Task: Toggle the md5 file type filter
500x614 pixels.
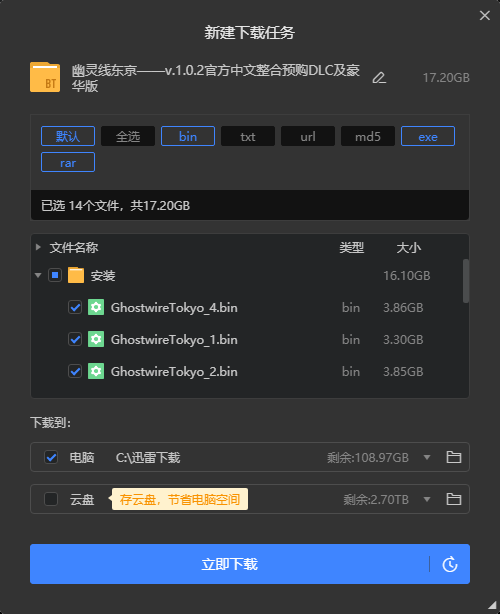Action: coord(368,136)
